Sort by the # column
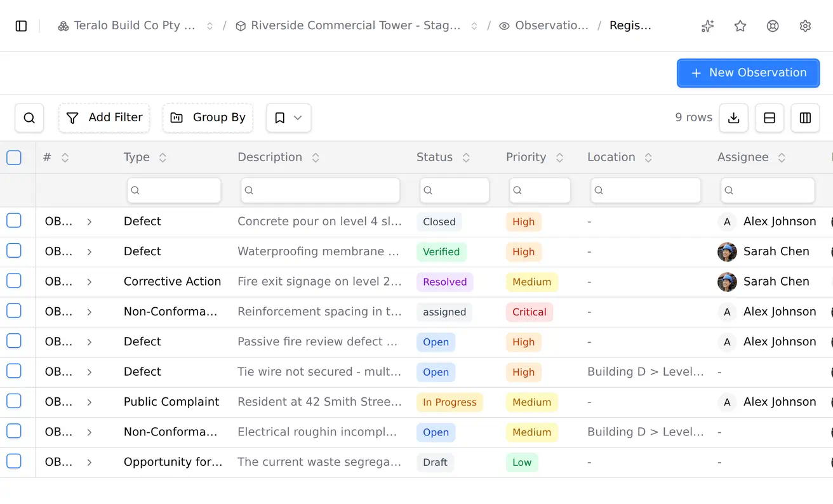 click(x=65, y=157)
